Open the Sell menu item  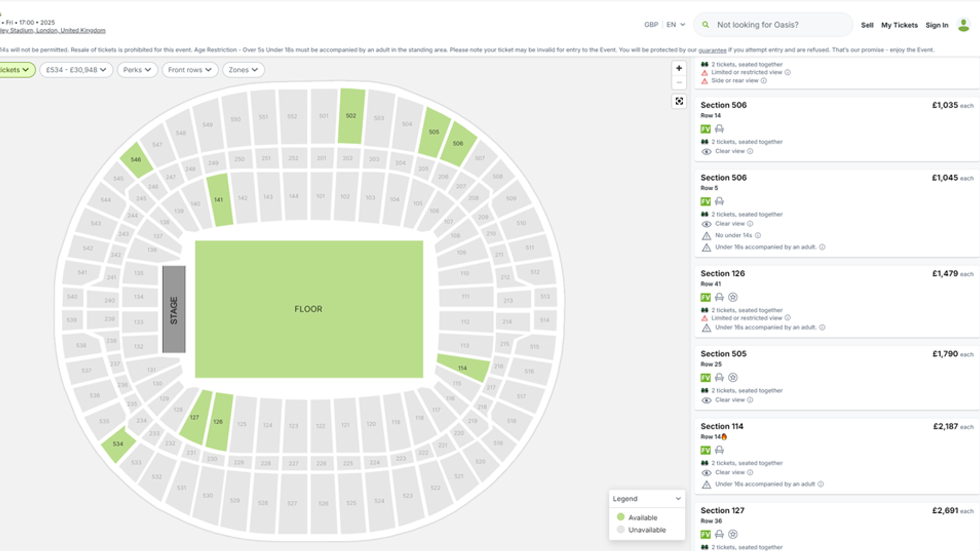coord(867,25)
